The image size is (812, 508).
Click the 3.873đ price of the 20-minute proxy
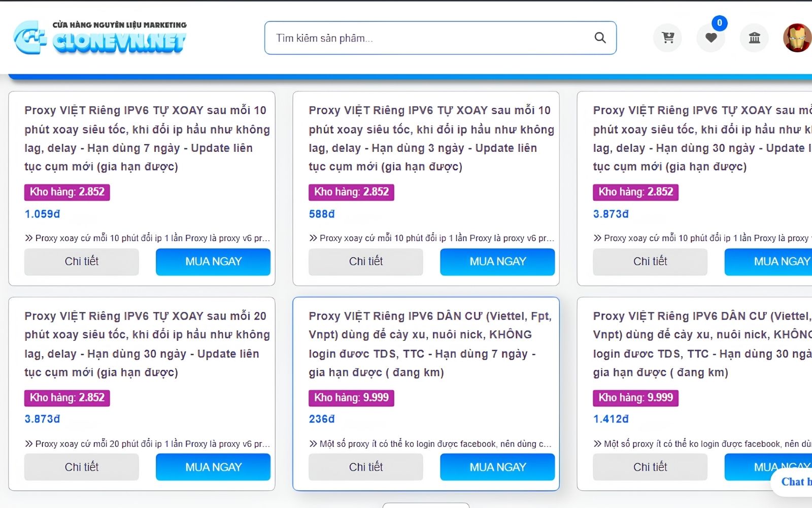(x=43, y=419)
